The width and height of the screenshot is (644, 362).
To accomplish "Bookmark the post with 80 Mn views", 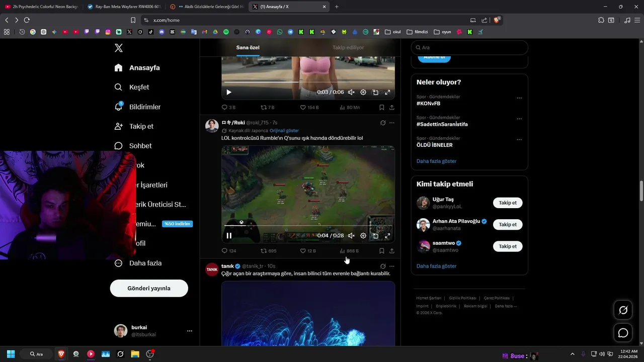I will [x=382, y=107].
